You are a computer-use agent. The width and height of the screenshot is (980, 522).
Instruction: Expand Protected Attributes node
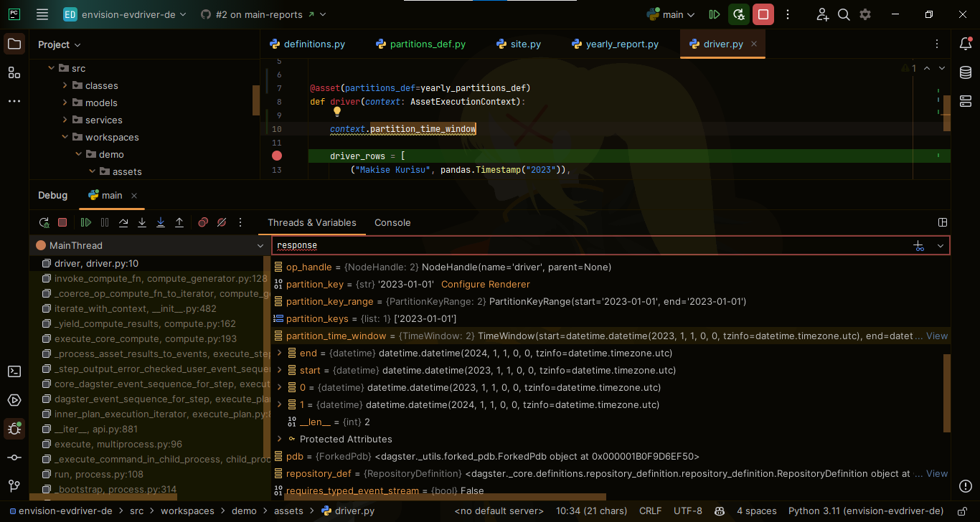[280, 439]
